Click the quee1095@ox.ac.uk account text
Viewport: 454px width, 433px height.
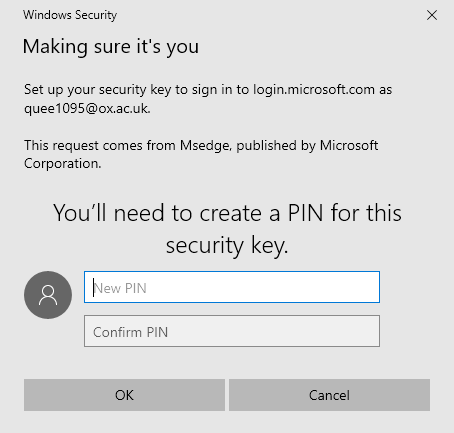click(87, 108)
